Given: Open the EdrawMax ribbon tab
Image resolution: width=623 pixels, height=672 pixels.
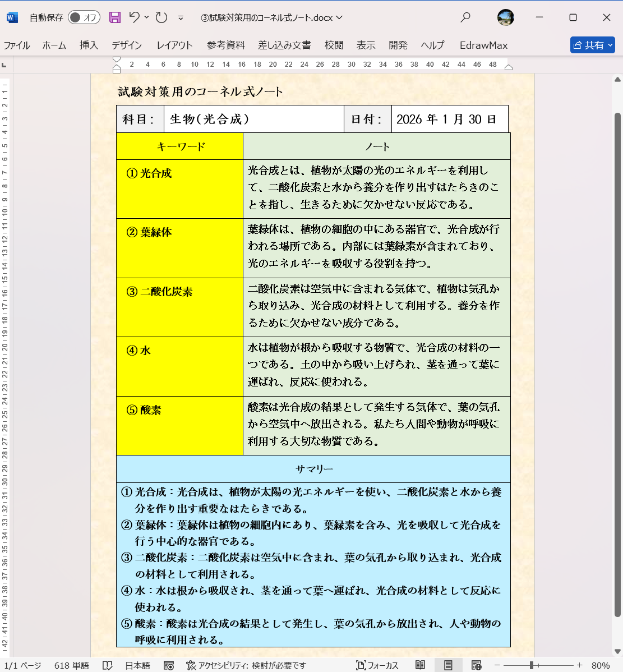Looking at the screenshot, I should click(x=483, y=45).
